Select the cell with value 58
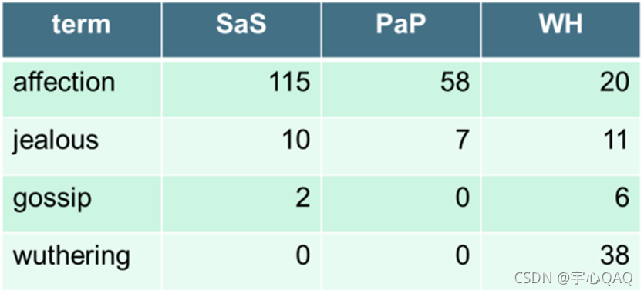Image resolution: width=644 pixels, height=294 pixels. click(401, 89)
